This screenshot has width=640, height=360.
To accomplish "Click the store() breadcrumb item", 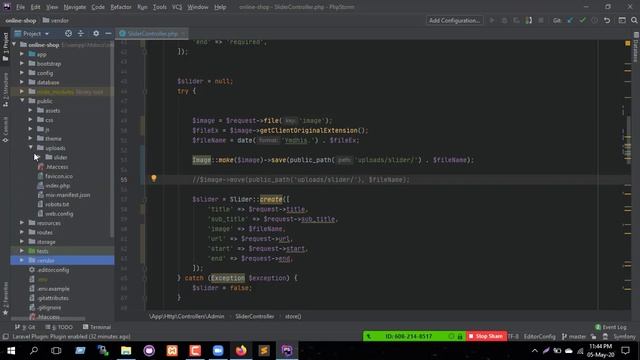I will (x=293, y=316).
